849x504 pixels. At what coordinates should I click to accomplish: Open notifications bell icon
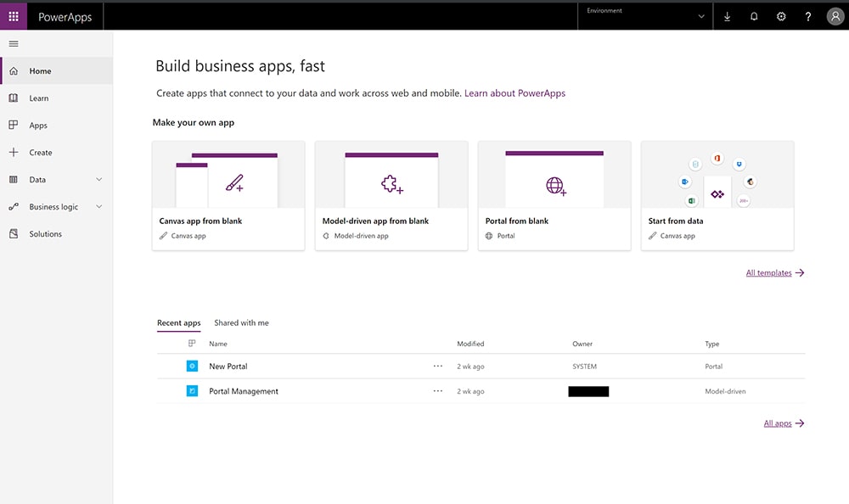tap(754, 17)
